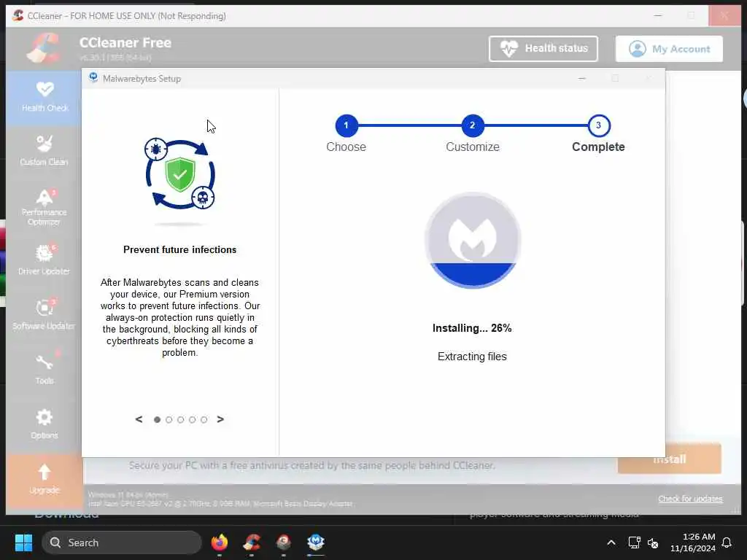The width and height of the screenshot is (747, 560).
Task: Go to next slide in Malwarebytes carousel
Action: point(220,419)
